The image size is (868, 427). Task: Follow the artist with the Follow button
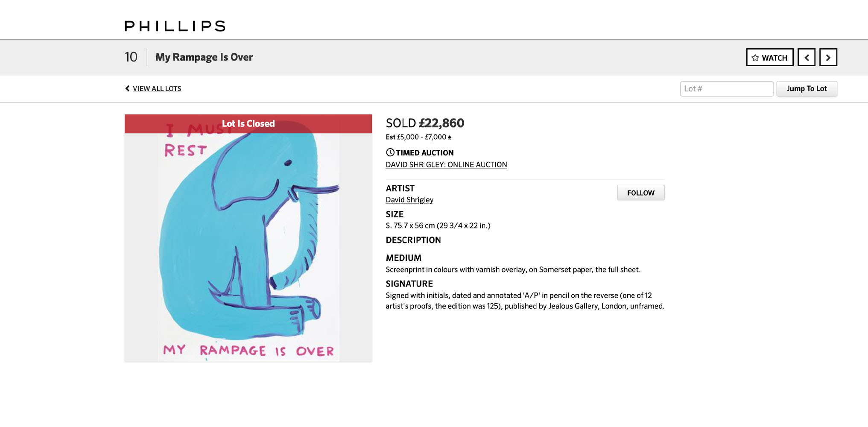coord(641,193)
